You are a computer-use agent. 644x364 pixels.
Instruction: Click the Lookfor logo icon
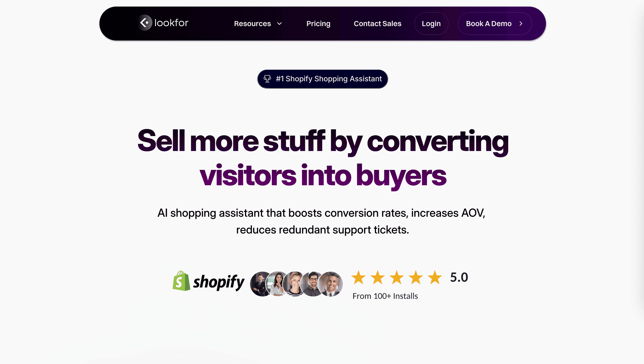(145, 23)
